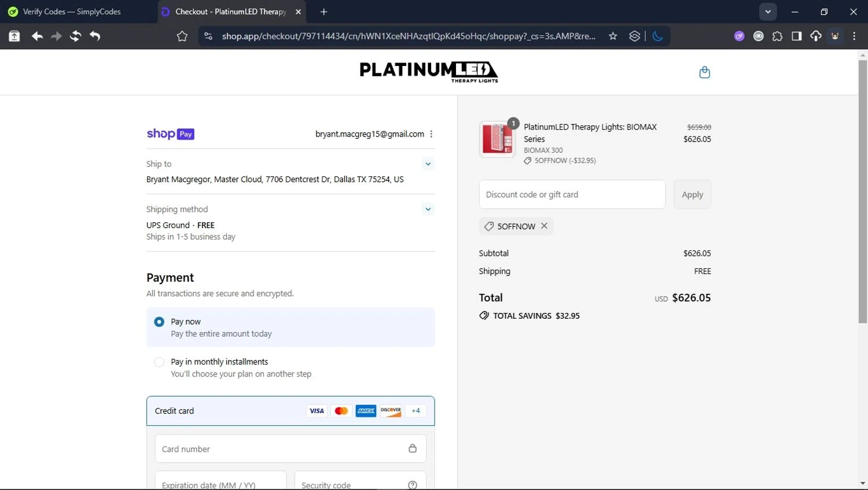Image resolution: width=868 pixels, height=490 pixels.
Task: Click the star icon left of address bar
Action: click(x=182, y=36)
